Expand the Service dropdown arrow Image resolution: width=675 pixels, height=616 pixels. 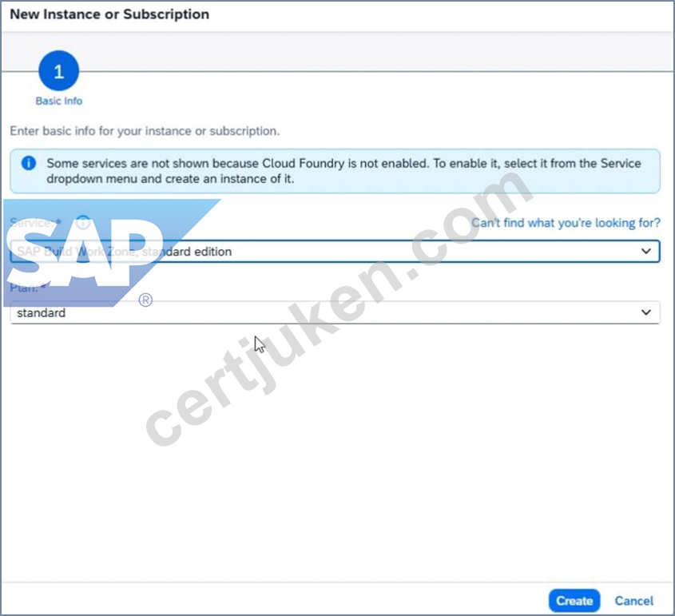pyautogui.click(x=645, y=251)
